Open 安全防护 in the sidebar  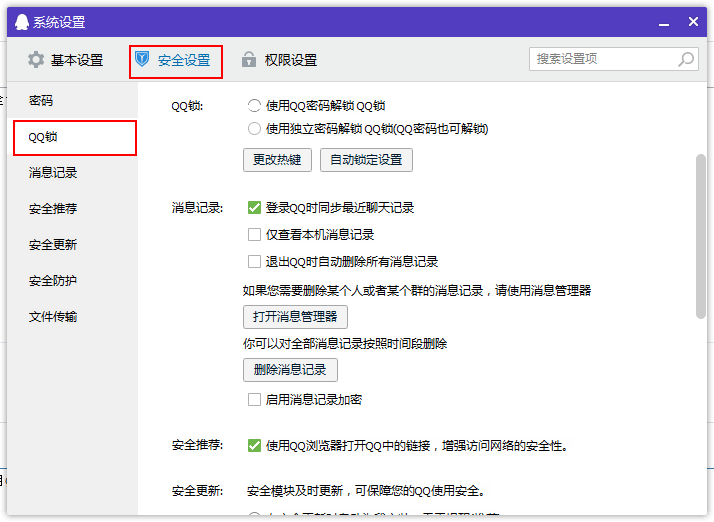click(x=73, y=281)
